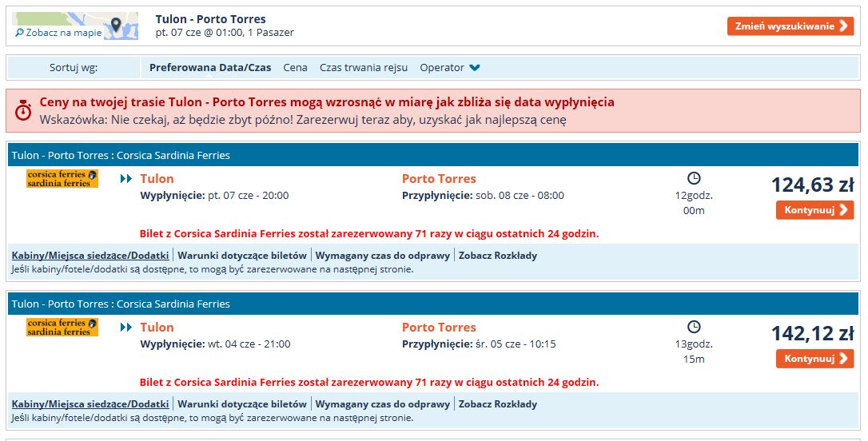868x441 pixels.
Task: Click the 'Zobacz na mapie' link
Action: [58, 33]
